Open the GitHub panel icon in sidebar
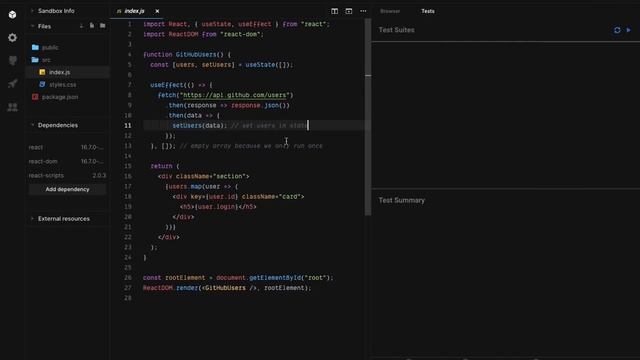640x360 pixels. [12, 60]
